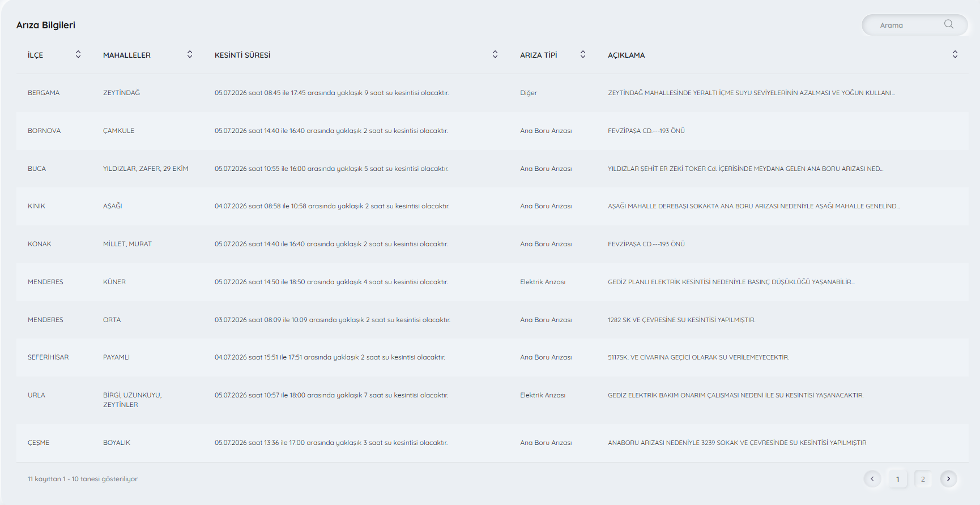Select page 1 pagination button

898,479
